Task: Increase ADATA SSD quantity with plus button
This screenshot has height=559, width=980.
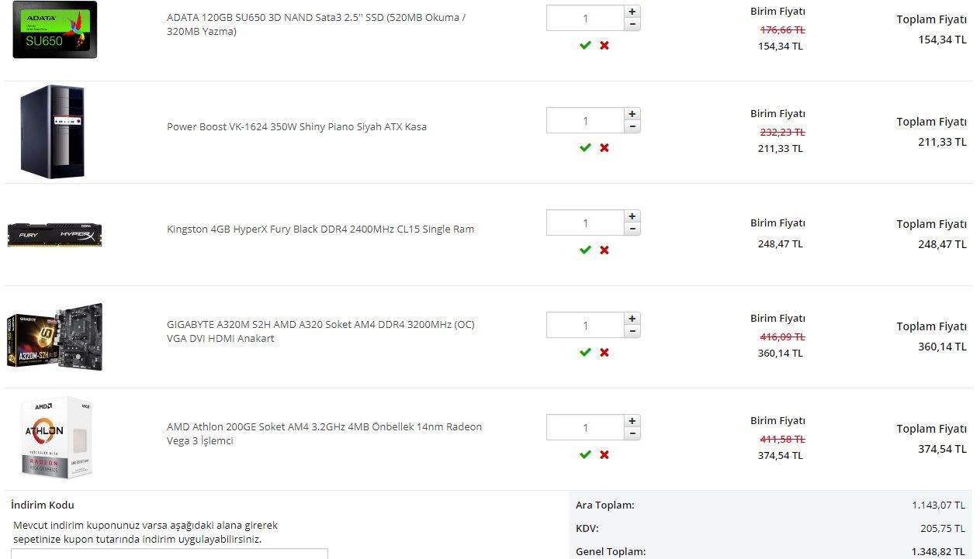Action: coord(632,12)
